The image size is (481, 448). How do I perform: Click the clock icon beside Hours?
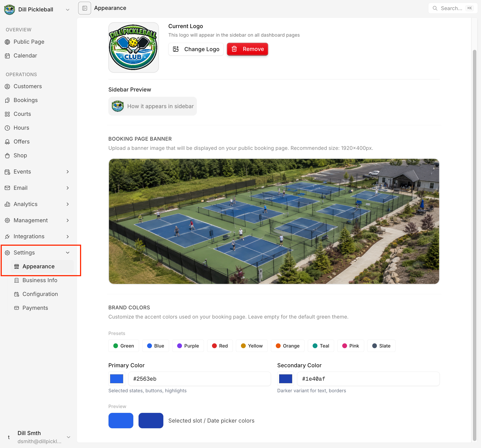[7, 128]
